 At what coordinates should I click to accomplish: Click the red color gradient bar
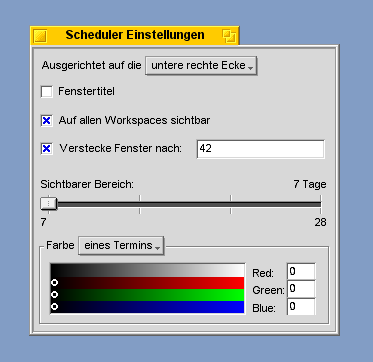[x=147, y=283]
